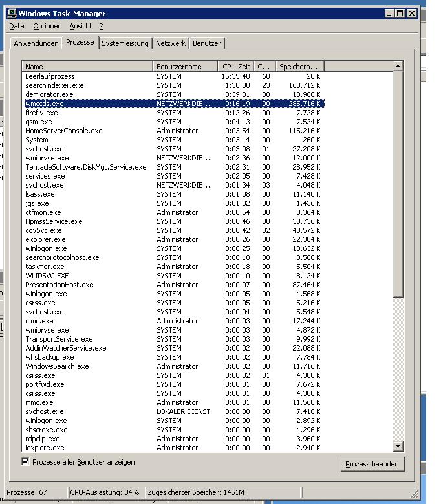Select the portfwd.exe process

pos(174,384)
